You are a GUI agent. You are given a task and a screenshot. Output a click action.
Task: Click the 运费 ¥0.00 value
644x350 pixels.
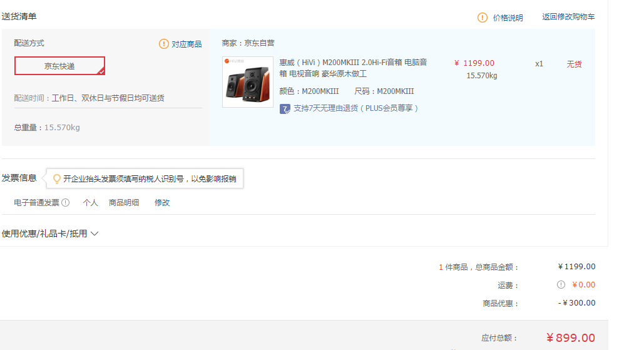click(x=584, y=285)
